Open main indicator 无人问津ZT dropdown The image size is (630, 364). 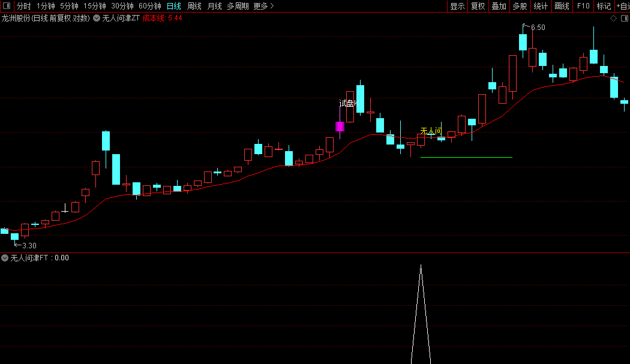97,18
